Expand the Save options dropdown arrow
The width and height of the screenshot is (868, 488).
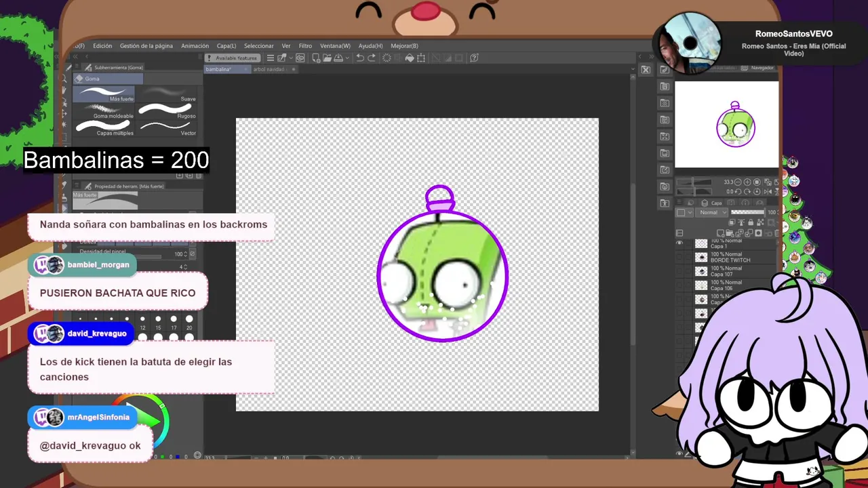[x=347, y=58]
